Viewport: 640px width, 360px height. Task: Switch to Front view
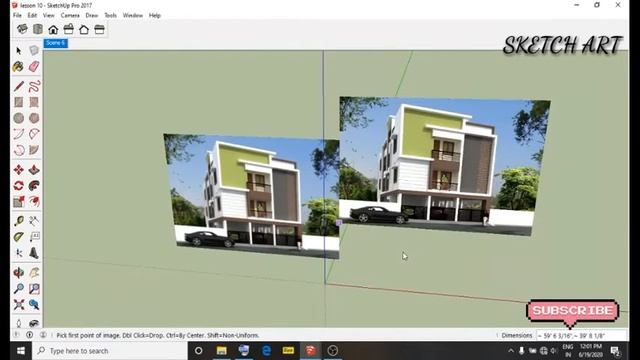[53, 29]
